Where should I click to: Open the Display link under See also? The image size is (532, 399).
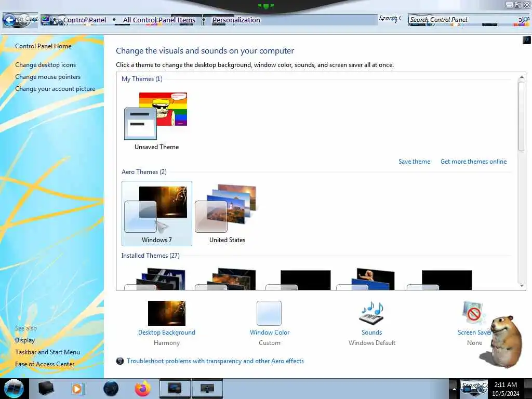coord(25,340)
